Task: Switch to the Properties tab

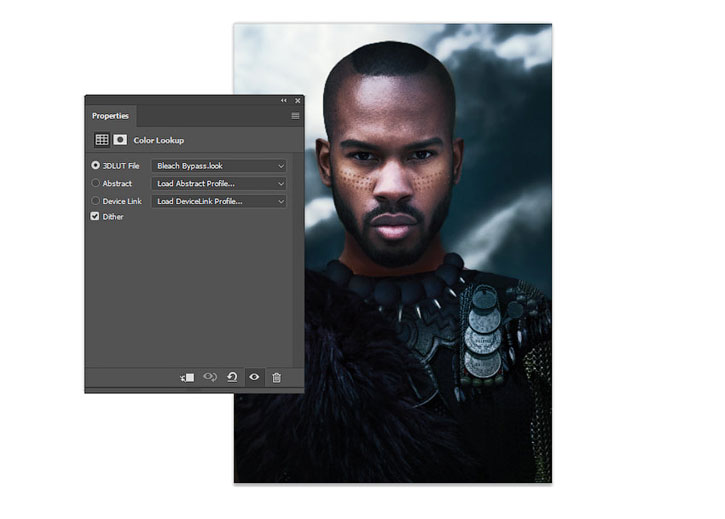Action: click(110, 116)
